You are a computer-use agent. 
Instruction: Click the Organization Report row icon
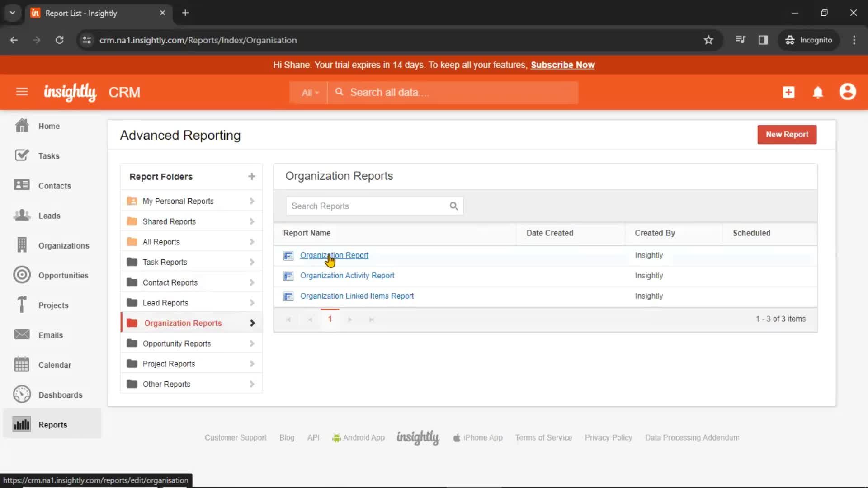288,256
